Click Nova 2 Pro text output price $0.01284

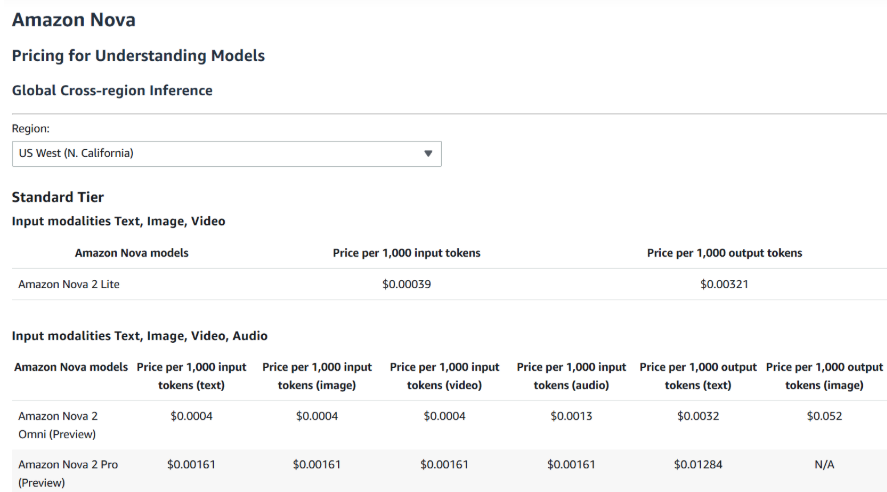pos(697,464)
